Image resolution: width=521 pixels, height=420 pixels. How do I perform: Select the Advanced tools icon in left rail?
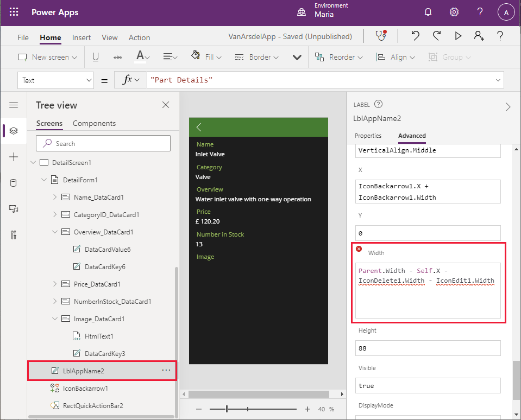point(14,235)
